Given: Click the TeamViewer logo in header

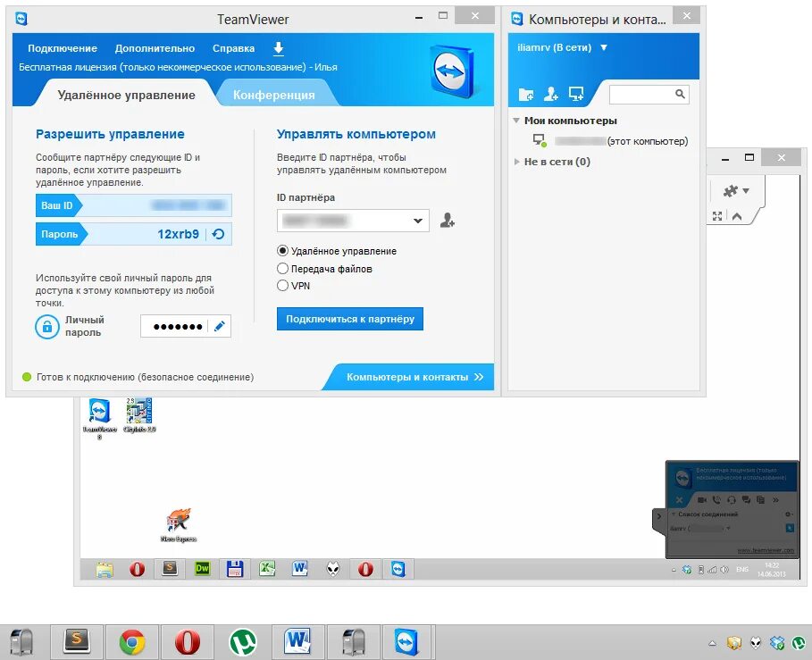Looking at the screenshot, I should pyautogui.click(x=452, y=71).
